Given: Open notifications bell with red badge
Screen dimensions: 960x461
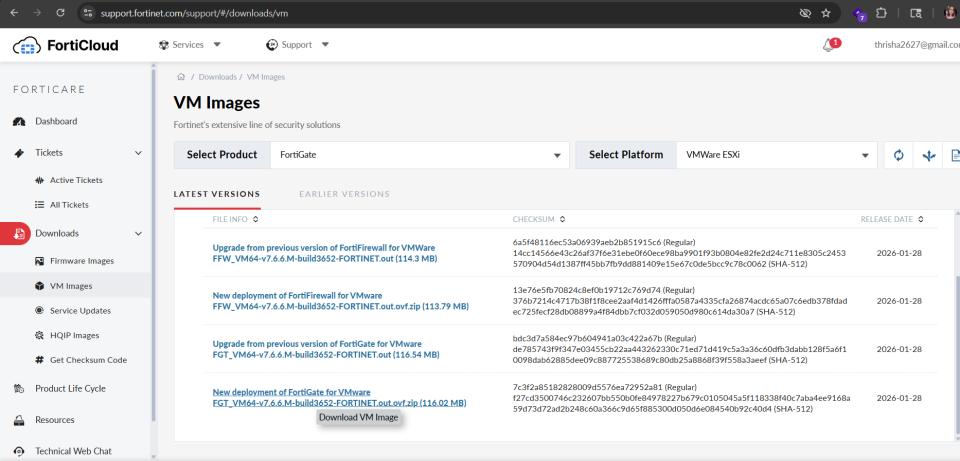Looking at the screenshot, I should (831, 45).
